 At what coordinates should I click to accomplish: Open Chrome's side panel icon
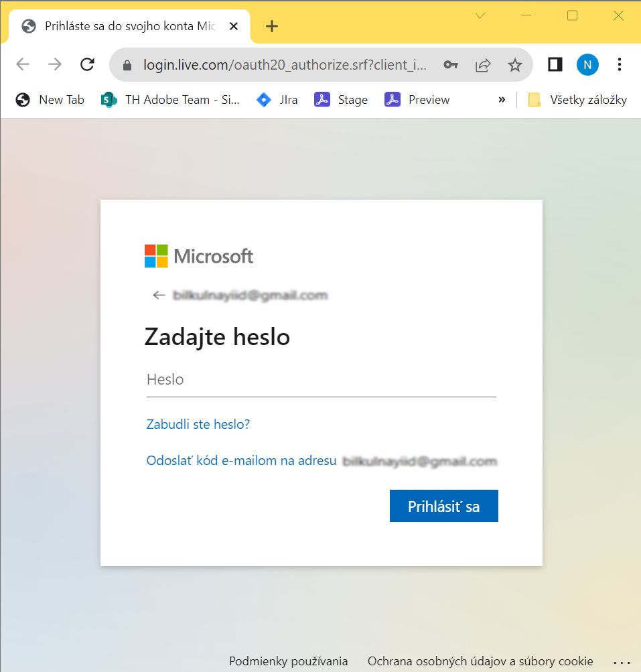(554, 64)
